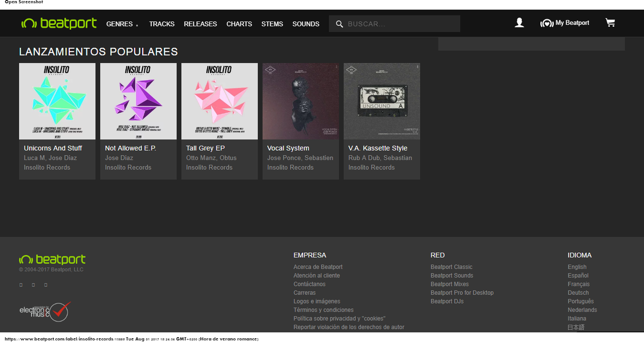Click third social icon in footer
This screenshot has height=342, width=644.
[46, 285]
